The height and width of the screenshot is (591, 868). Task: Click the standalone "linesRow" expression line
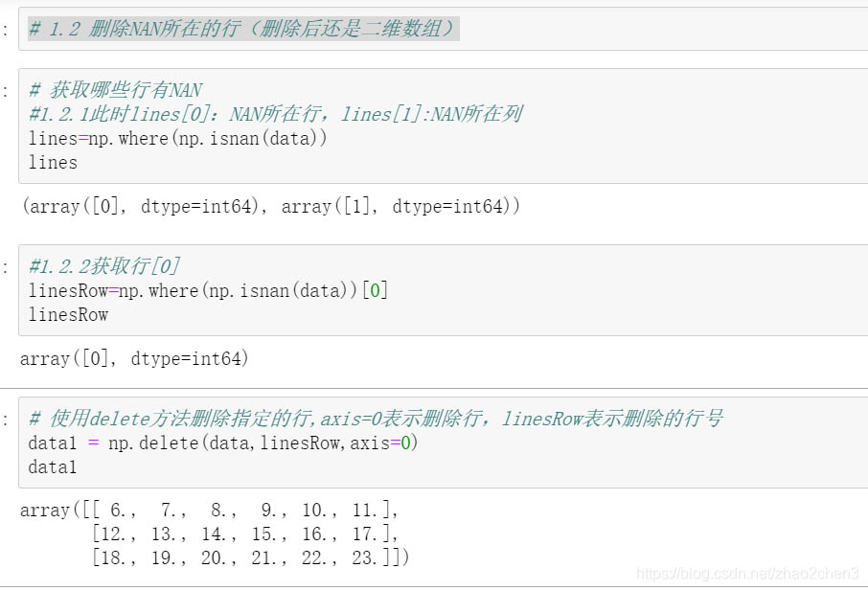69,314
